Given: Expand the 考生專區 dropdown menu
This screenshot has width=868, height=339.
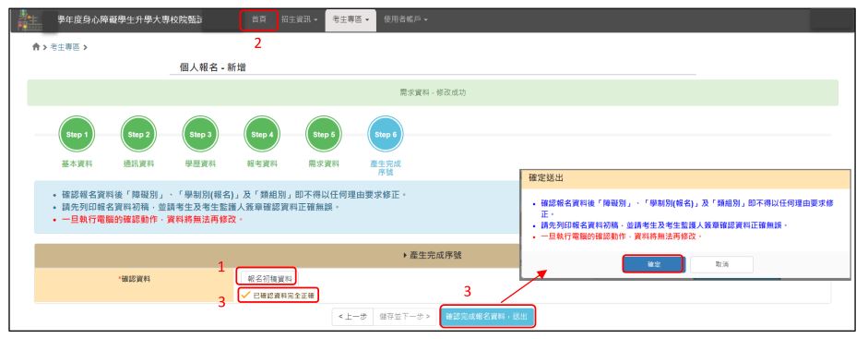Looking at the screenshot, I should [351, 19].
